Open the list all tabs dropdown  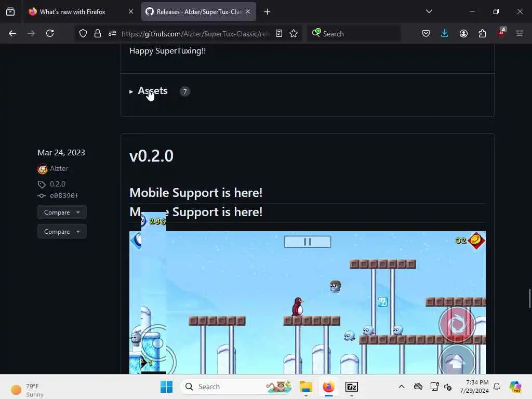pos(429,11)
